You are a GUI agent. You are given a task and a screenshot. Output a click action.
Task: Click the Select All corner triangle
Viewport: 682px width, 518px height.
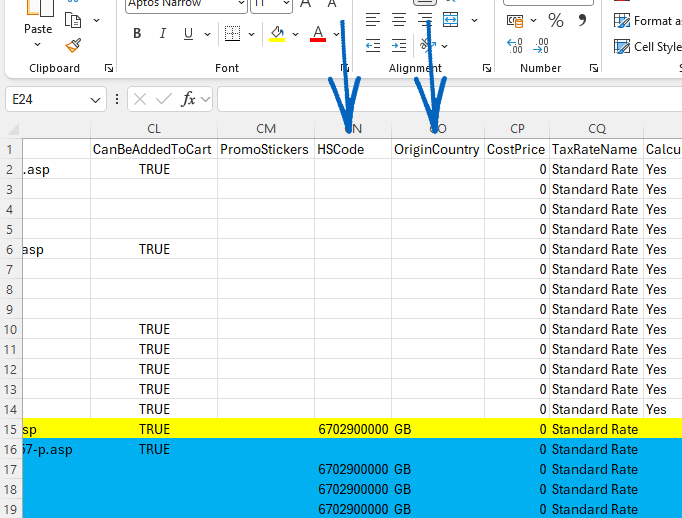coord(13,129)
